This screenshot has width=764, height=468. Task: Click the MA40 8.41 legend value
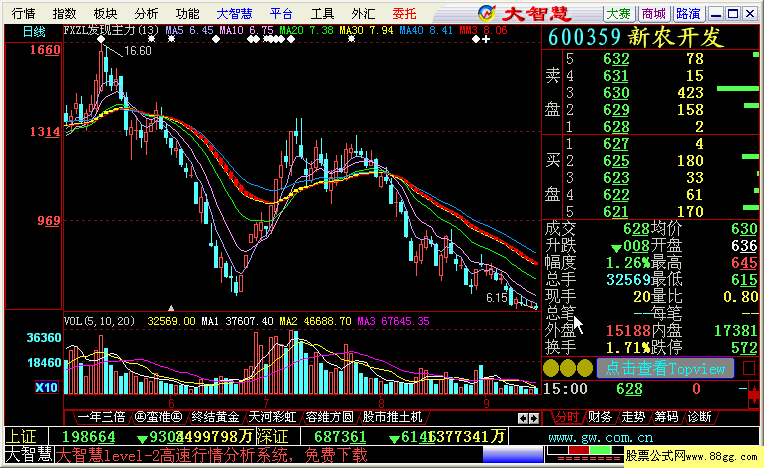point(426,31)
